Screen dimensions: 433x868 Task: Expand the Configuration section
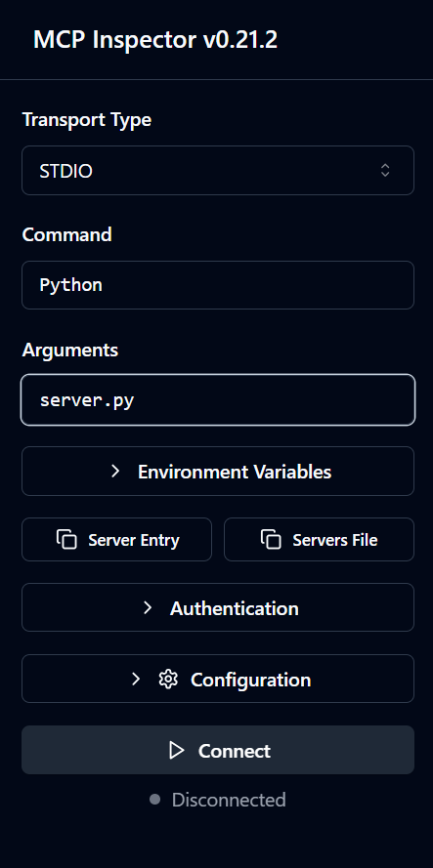[x=217, y=679]
